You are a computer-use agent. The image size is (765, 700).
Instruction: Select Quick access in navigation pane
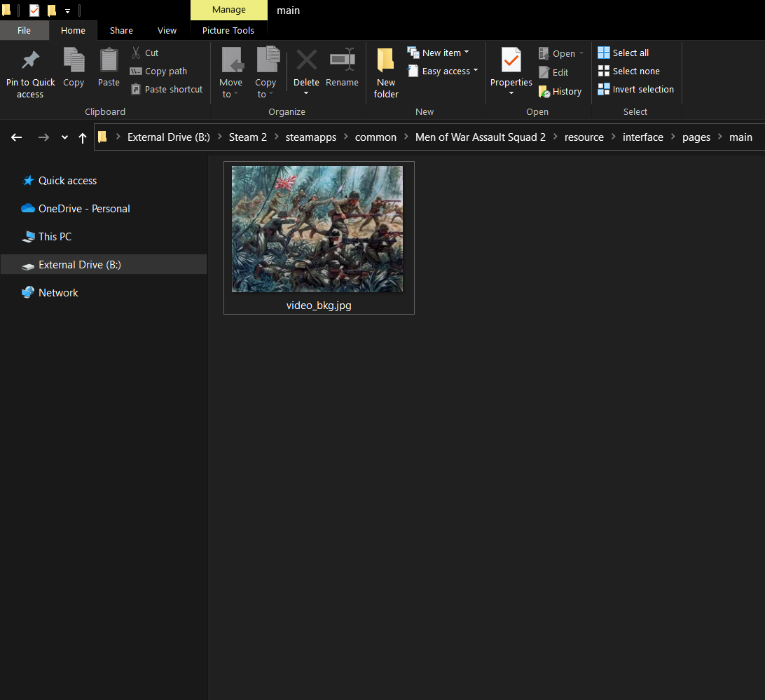click(60, 181)
